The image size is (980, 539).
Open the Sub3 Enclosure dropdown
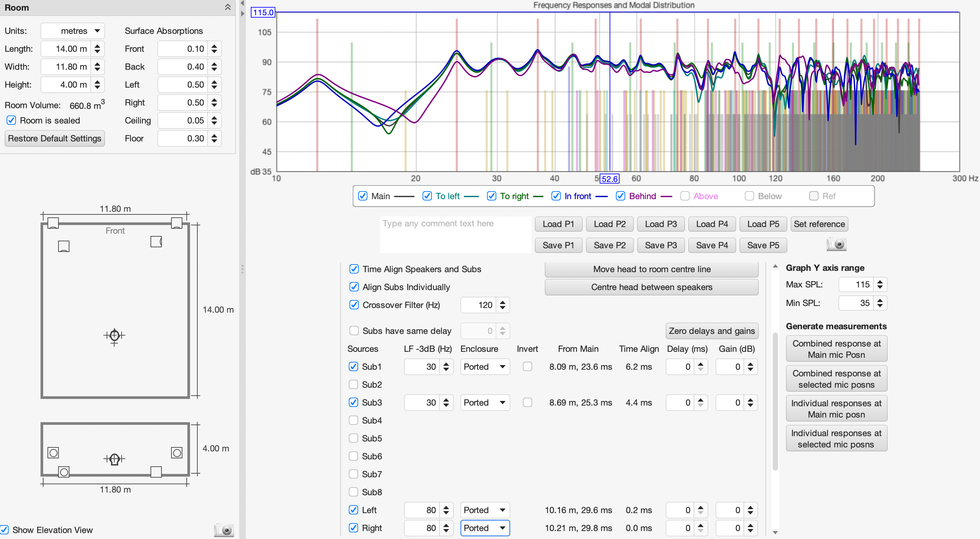485,402
